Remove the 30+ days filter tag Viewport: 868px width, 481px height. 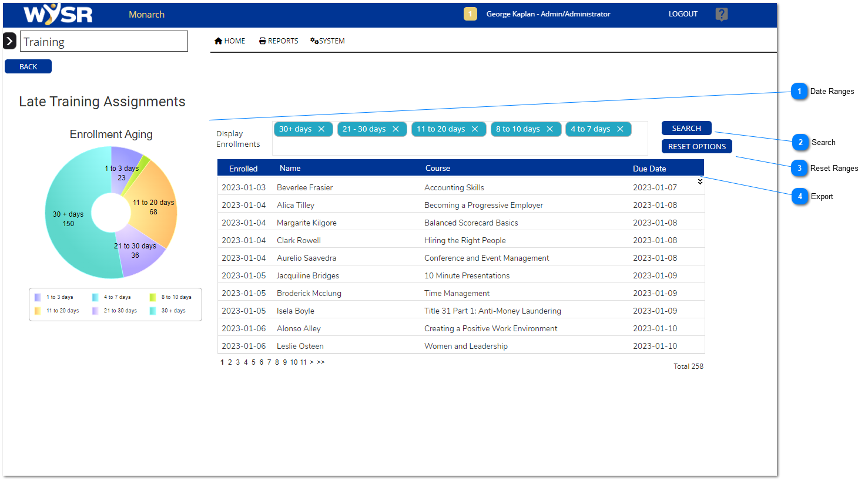point(321,129)
